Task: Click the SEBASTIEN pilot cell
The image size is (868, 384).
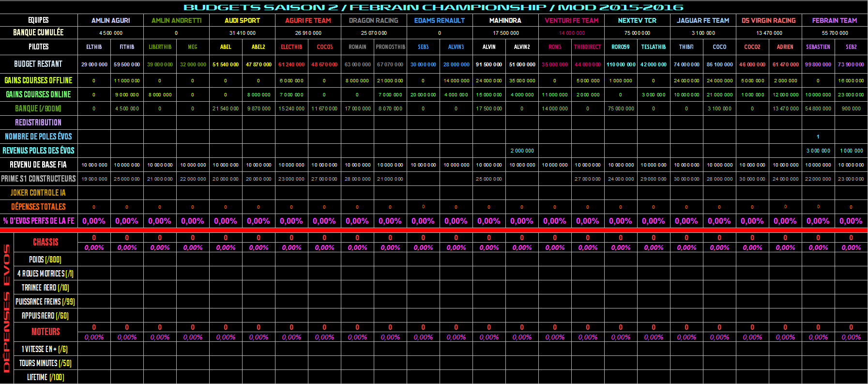Action: tap(818, 47)
